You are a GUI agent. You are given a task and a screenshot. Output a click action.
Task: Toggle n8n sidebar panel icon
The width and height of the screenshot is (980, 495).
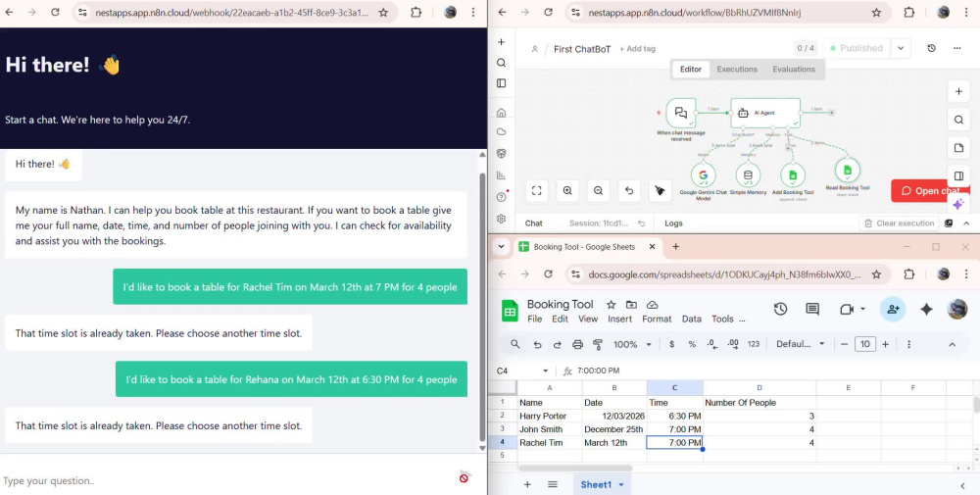pyautogui.click(x=501, y=83)
